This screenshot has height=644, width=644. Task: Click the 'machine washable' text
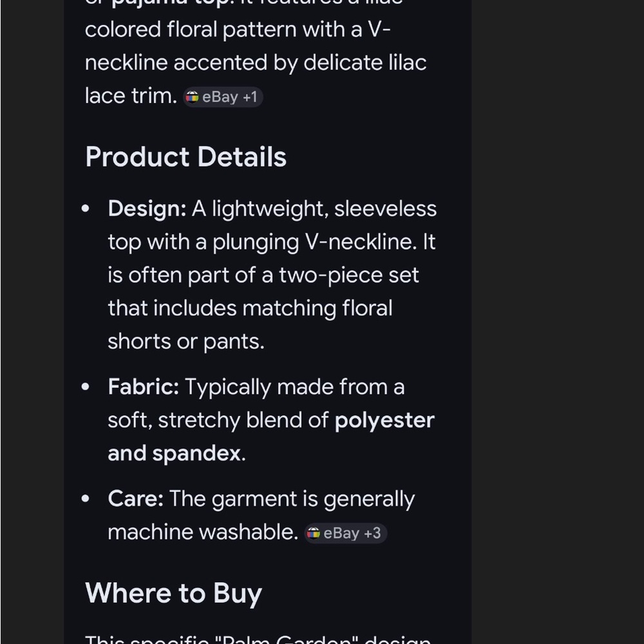(202, 533)
